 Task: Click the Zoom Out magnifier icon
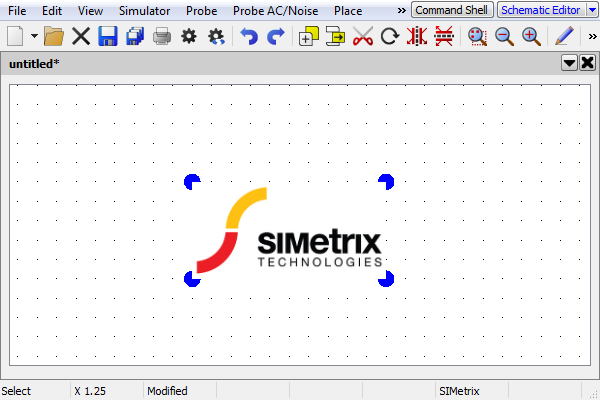click(504, 37)
